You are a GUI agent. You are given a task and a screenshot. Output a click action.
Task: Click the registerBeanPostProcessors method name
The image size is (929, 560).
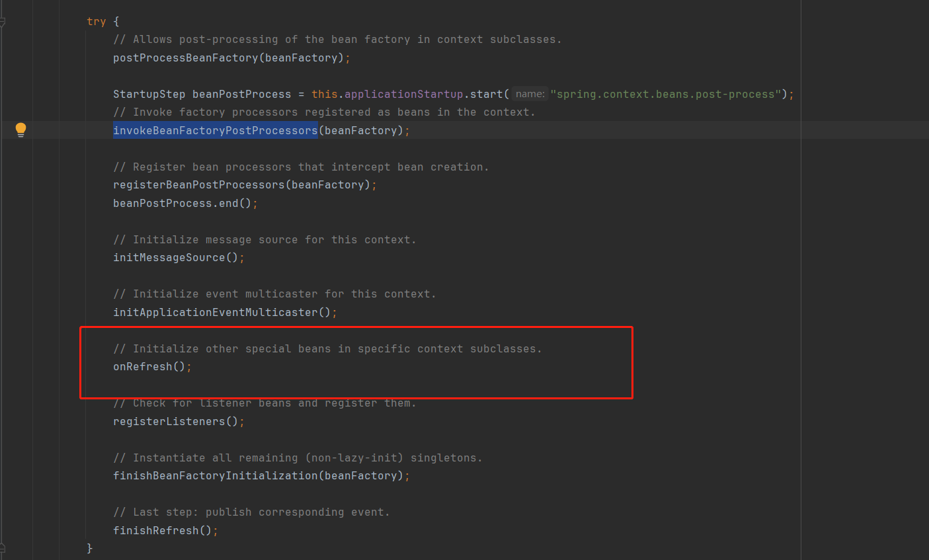click(x=198, y=185)
